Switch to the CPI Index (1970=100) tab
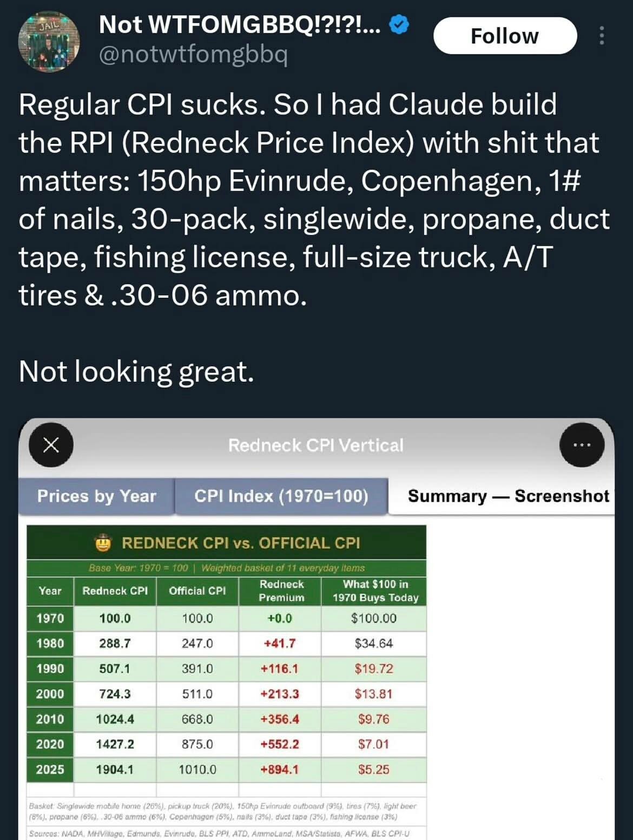 281,496
